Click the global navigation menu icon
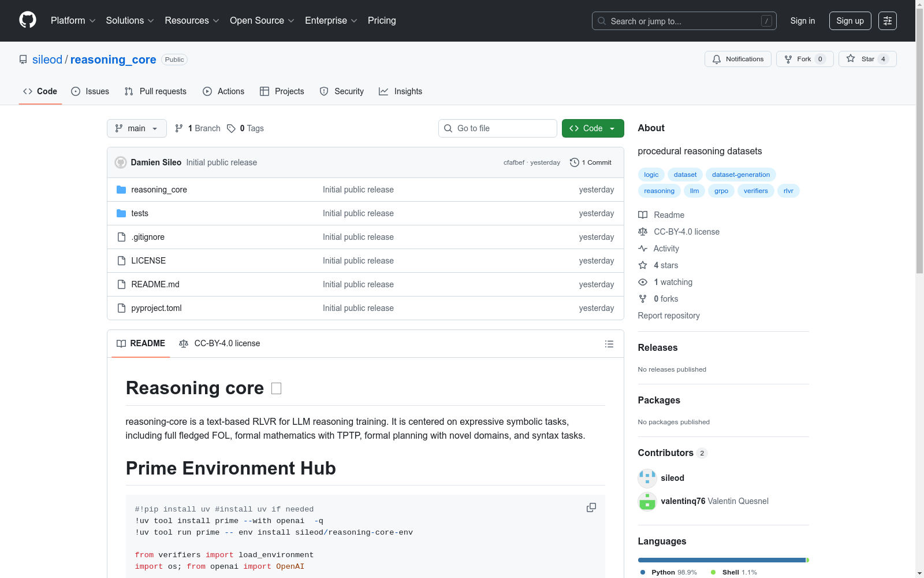The width and height of the screenshot is (924, 578). (888, 21)
